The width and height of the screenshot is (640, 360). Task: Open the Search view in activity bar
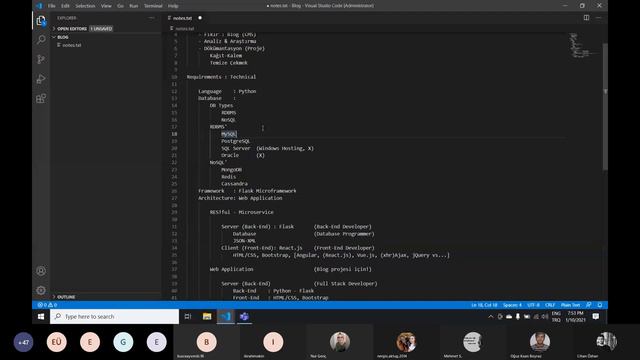coord(41,40)
